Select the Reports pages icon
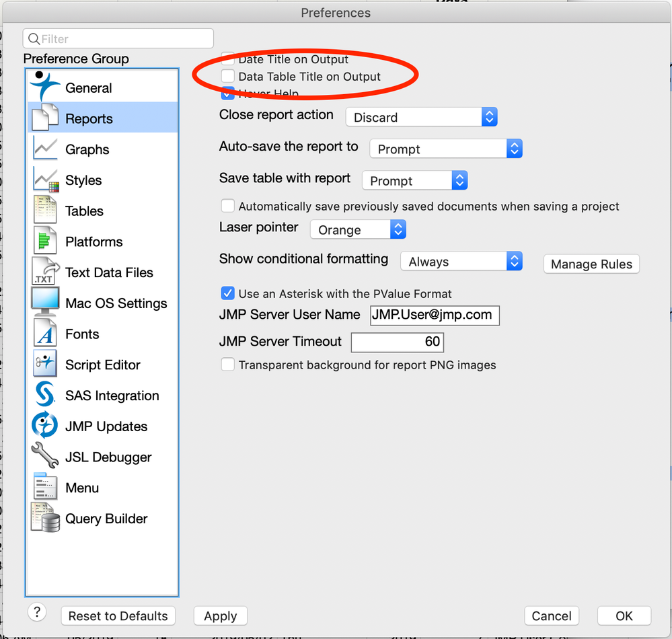The height and width of the screenshot is (639, 672). click(44, 117)
